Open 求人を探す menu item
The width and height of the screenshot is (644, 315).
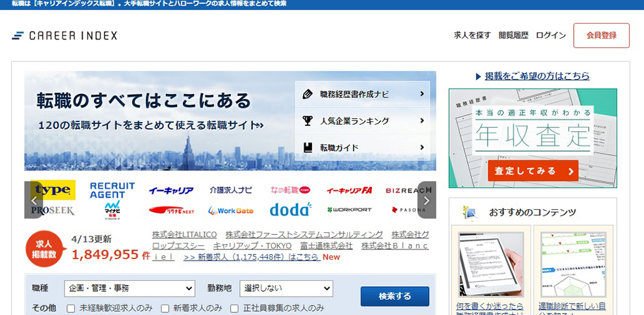click(x=472, y=35)
